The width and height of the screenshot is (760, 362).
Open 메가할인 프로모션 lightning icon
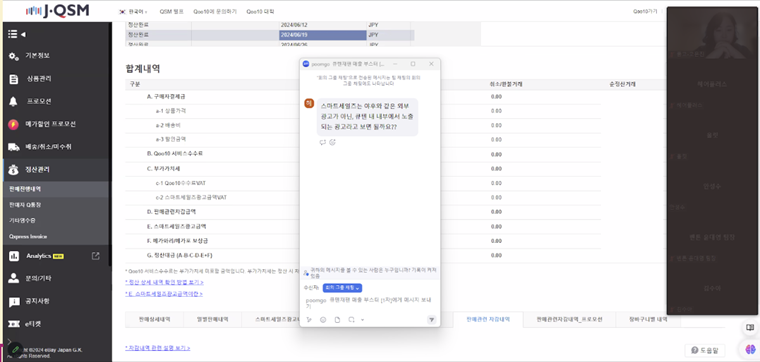point(14,125)
